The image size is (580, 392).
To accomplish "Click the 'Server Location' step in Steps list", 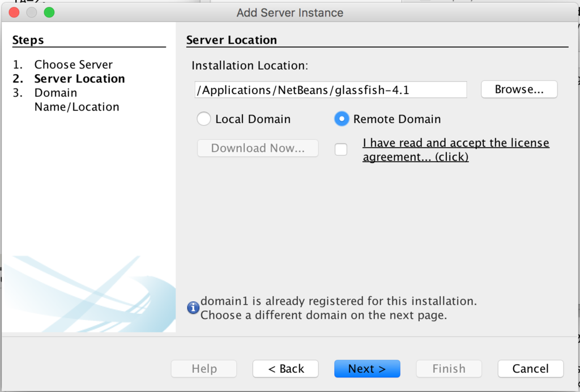I will tap(79, 79).
